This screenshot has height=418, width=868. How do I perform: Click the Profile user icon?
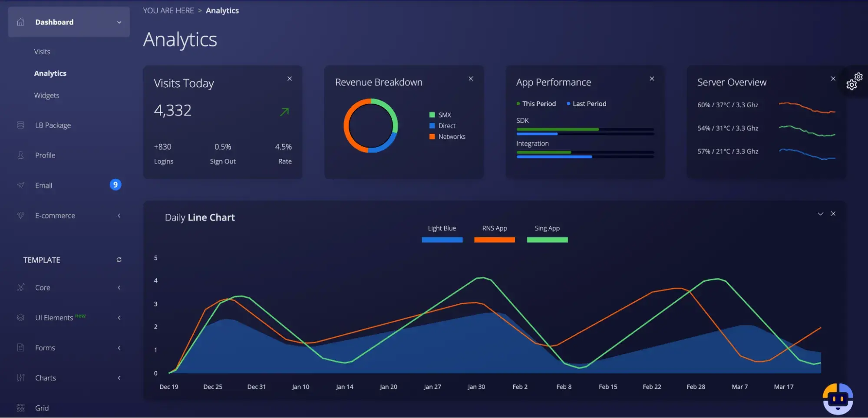tap(20, 155)
